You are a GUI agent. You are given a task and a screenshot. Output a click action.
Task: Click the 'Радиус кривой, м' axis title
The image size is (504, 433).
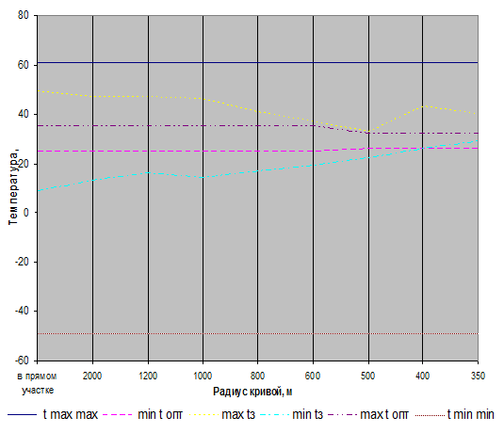[x=252, y=392]
